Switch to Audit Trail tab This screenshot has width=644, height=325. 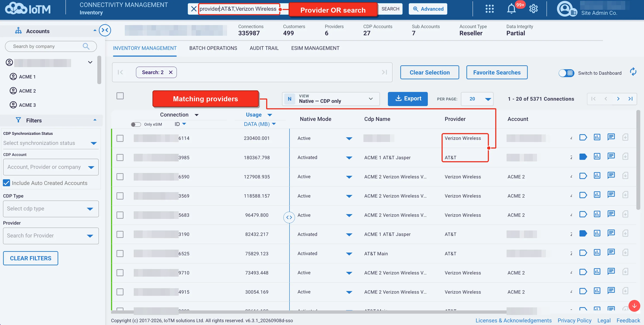pos(264,48)
